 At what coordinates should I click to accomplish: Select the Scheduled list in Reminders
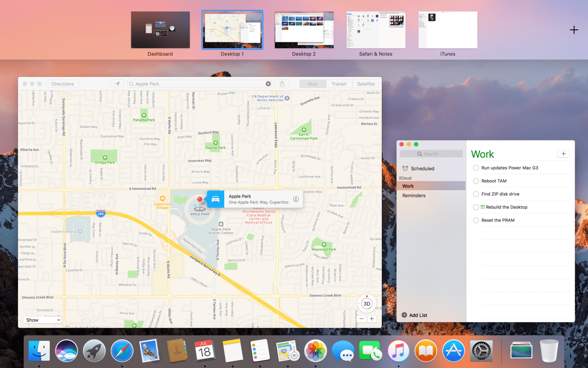422,169
